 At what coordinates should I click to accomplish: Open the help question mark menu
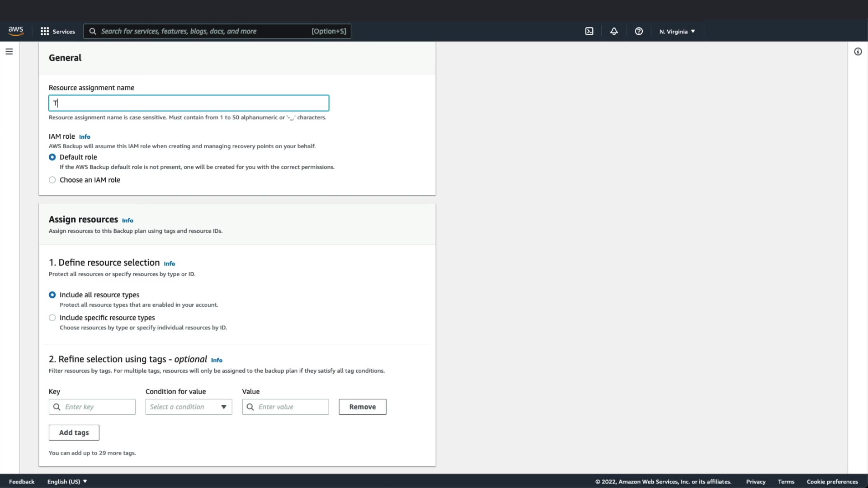638,31
